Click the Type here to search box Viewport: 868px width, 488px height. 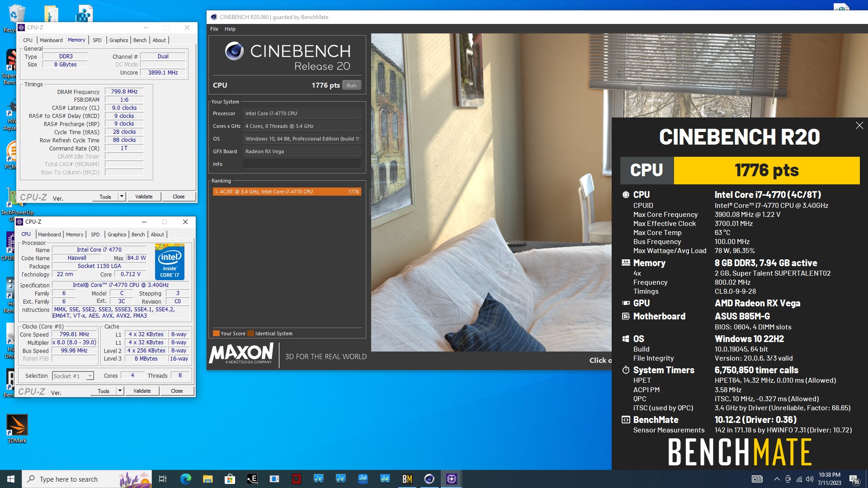87,479
